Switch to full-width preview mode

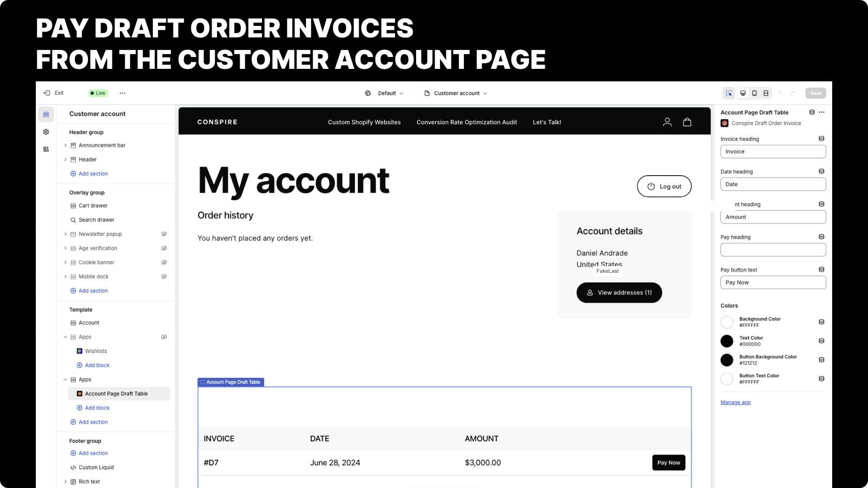pyautogui.click(x=765, y=93)
